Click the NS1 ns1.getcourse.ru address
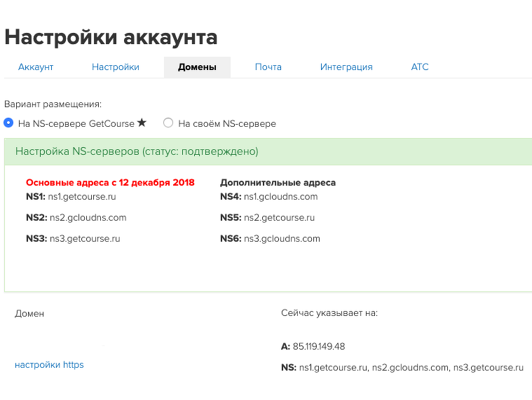The width and height of the screenshot is (532, 400). [x=82, y=197]
